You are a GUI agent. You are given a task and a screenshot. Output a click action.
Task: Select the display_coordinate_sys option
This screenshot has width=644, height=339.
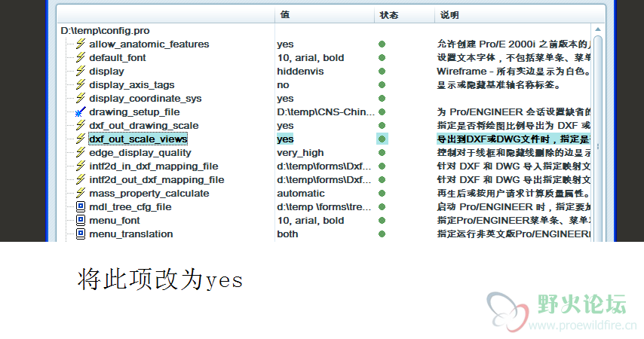pyautogui.click(x=146, y=98)
